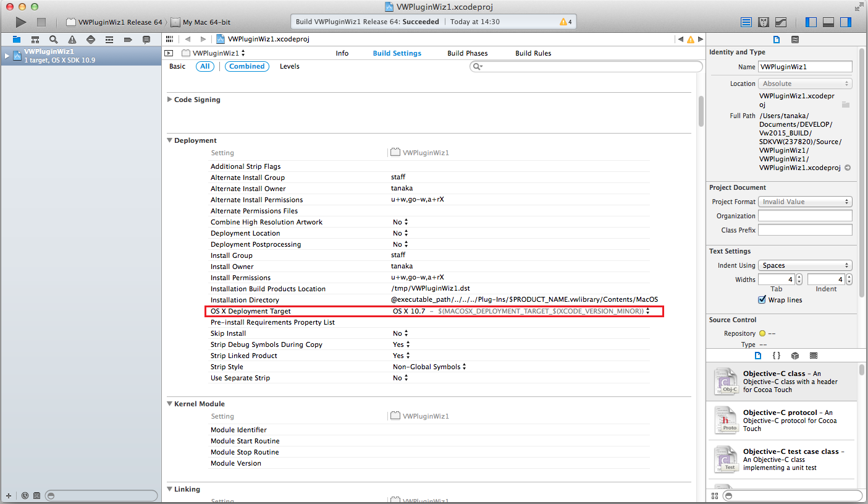Click the yellow warning count in activity bar
This screenshot has height=504, width=868.
565,22
